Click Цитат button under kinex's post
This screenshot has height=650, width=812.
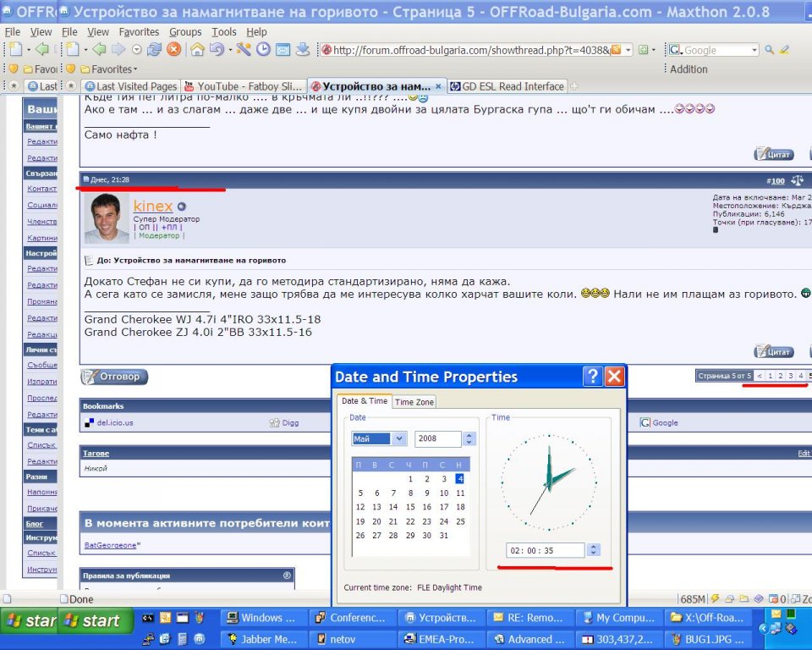[x=774, y=351]
